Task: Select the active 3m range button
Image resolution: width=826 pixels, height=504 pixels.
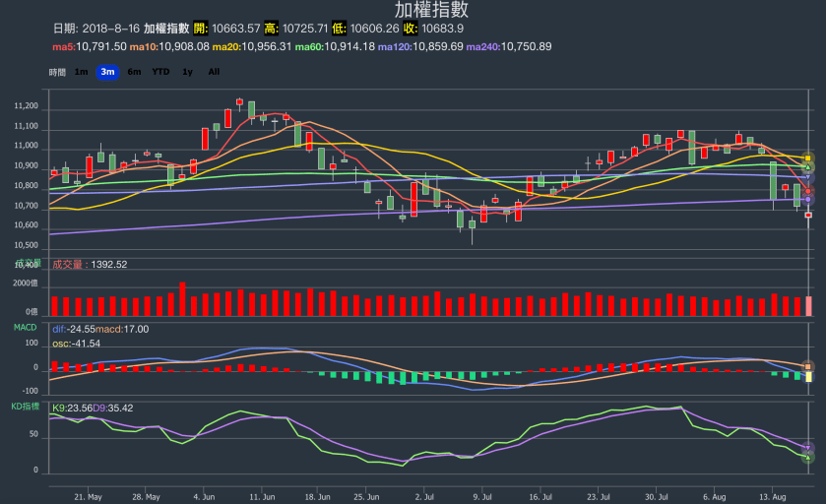Action: pos(107,72)
